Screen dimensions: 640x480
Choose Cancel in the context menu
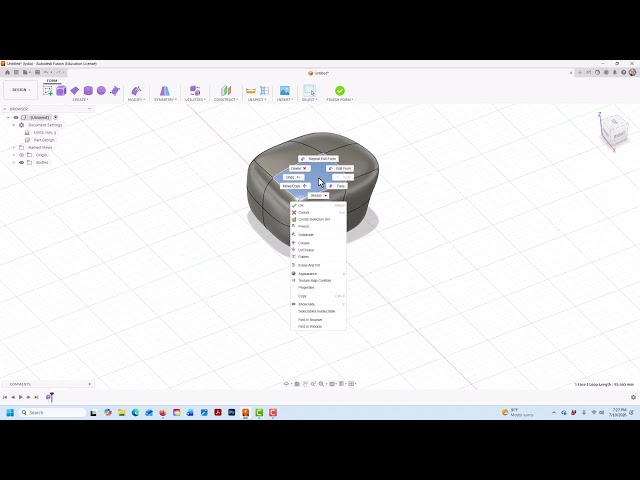[x=318, y=213]
